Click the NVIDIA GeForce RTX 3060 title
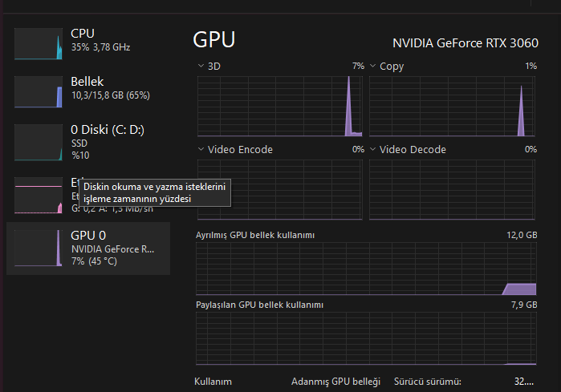561x392 pixels. point(465,42)
